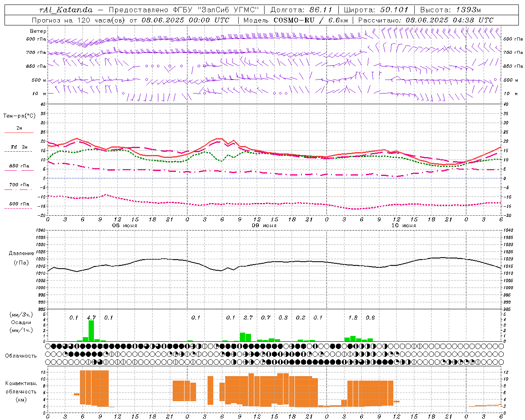Select the 10 м wind level label at left

pos(39,94)
